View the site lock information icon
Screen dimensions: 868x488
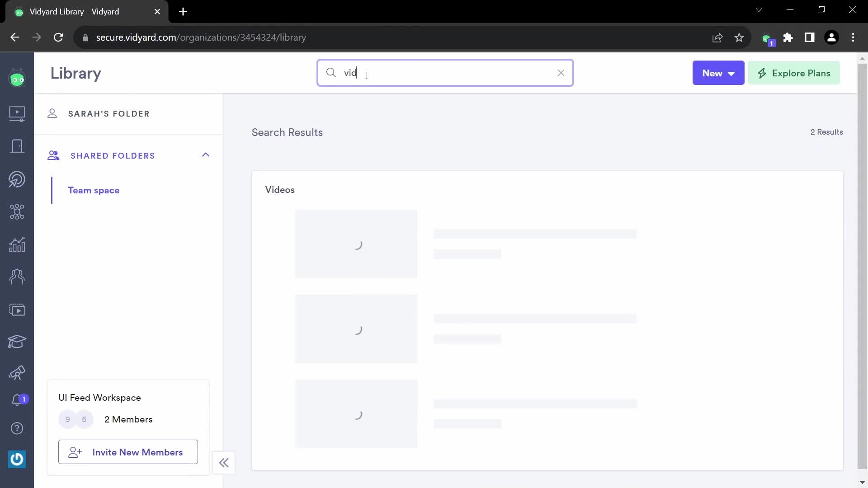85,38
